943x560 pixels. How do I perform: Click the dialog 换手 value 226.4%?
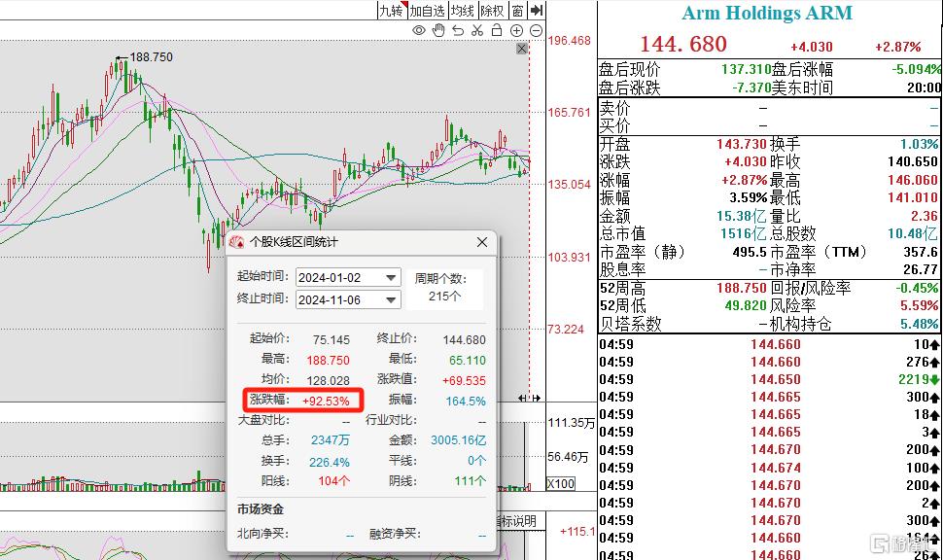pyautogui.click(x=330, y=462)
